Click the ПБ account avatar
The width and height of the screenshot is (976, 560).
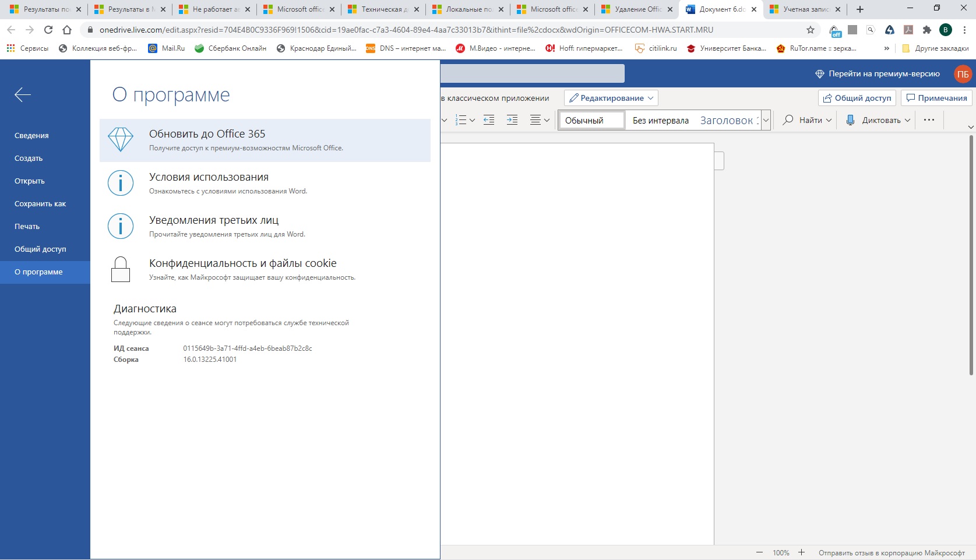[963, 74]
